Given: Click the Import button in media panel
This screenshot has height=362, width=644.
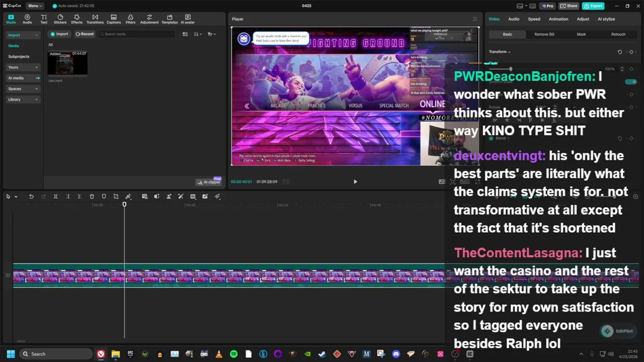Looking at the screenshot, I should 59,34.
